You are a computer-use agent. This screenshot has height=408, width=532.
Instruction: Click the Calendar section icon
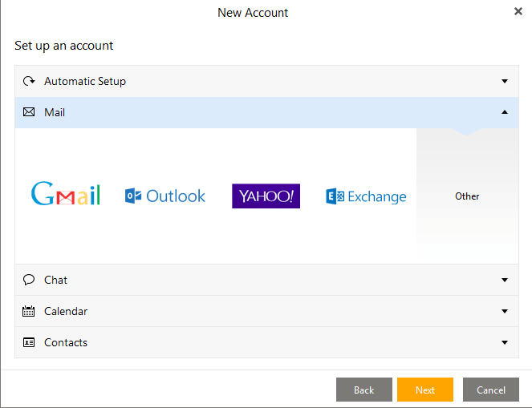coord(29,311)
